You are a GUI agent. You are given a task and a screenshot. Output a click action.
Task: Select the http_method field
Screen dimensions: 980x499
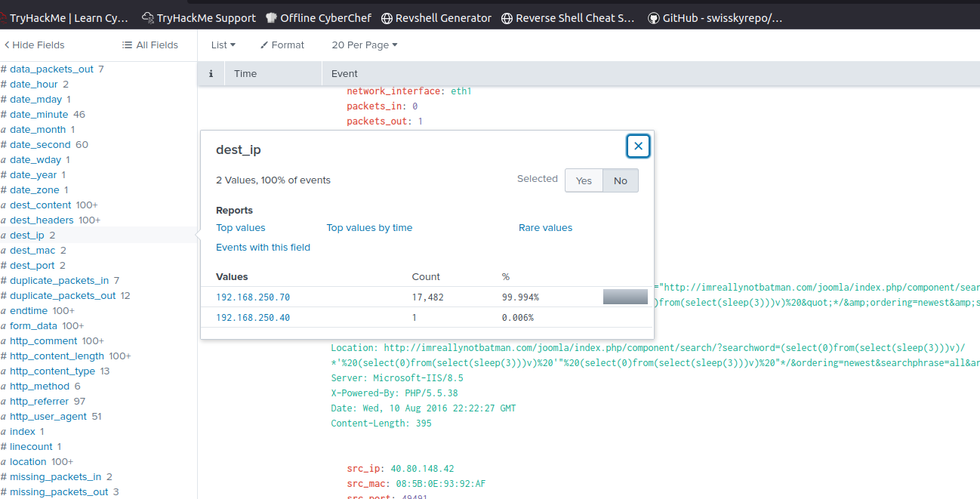click(39, 387)
